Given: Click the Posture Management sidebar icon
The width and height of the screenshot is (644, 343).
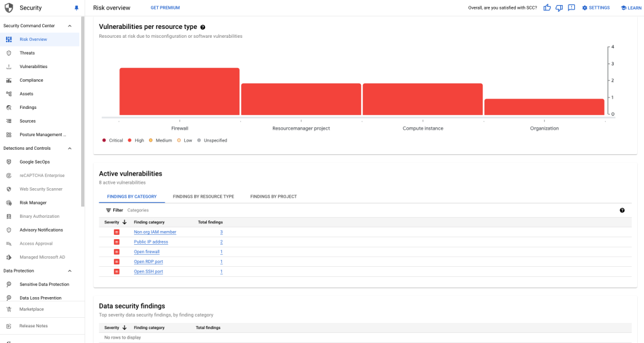Looking at the screenshot, I should pos(9,135).
